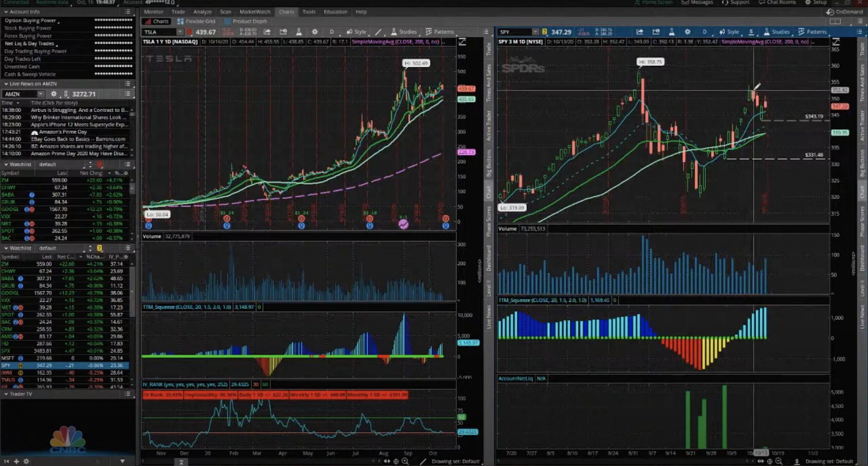Select the MSFT row in the second watchlist

64,358
